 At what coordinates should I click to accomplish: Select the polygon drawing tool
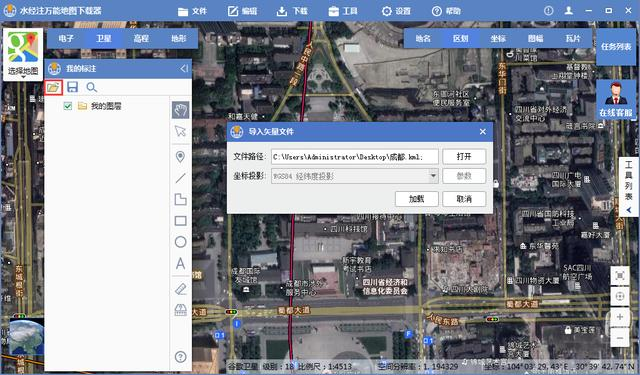click(x=180, y=199)
